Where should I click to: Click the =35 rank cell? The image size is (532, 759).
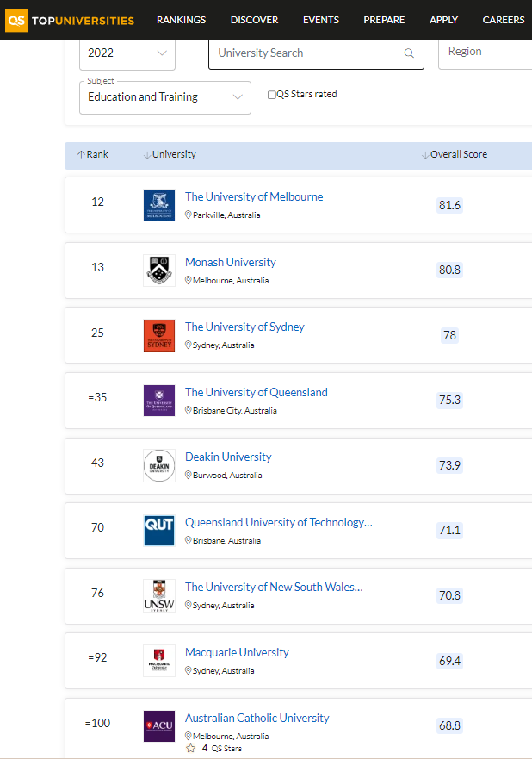pyautogui.click(x=97, y=397)
